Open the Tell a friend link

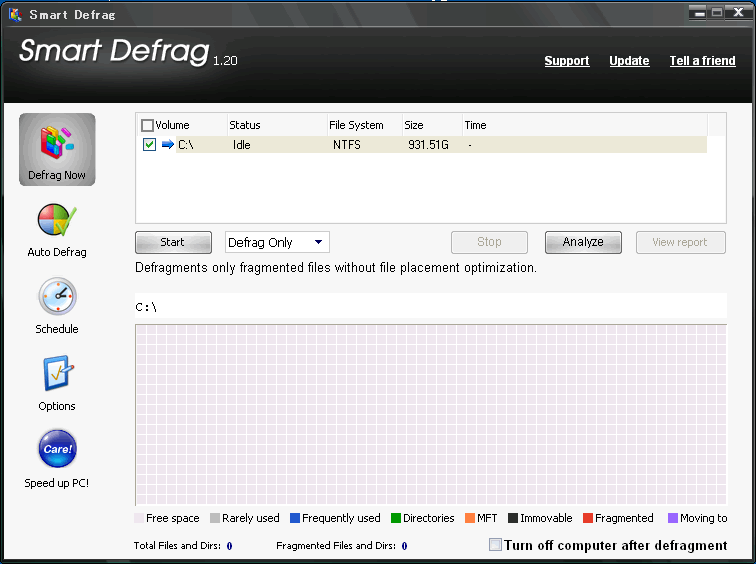(x=702, y=61)
